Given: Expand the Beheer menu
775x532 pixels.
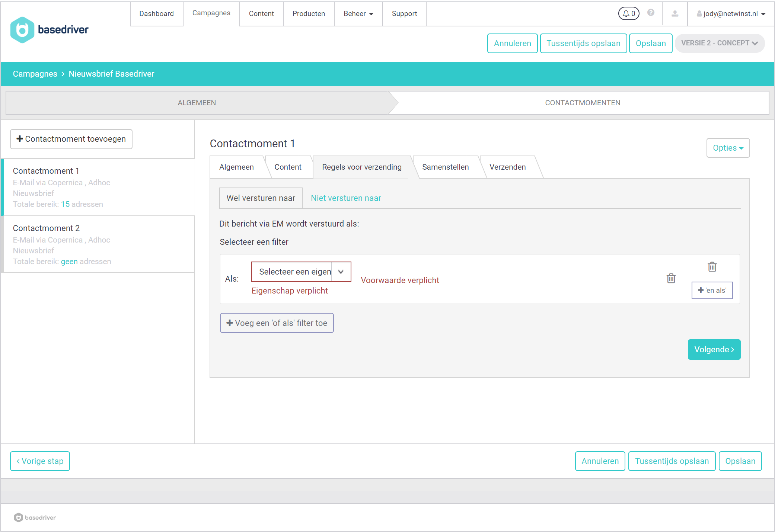Looking at the screenshot, I should [358, 14].
